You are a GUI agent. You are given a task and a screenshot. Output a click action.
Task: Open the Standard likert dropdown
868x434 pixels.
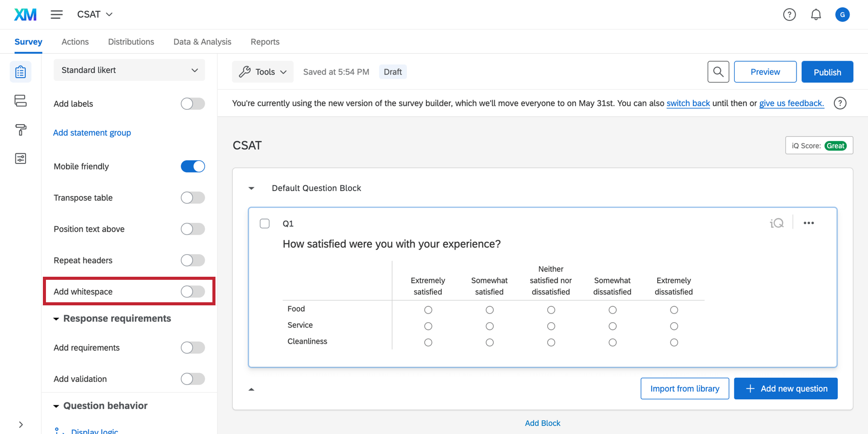point(129,70)
